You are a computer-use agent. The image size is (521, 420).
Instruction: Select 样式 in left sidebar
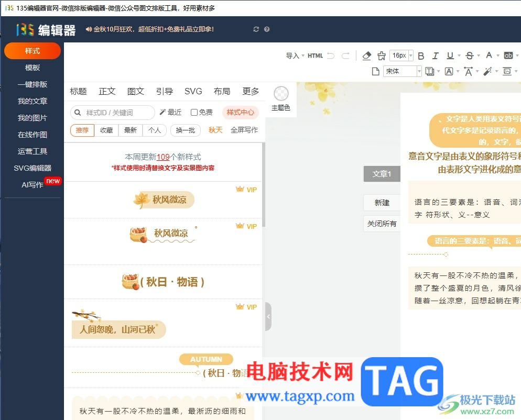(32, 51)
